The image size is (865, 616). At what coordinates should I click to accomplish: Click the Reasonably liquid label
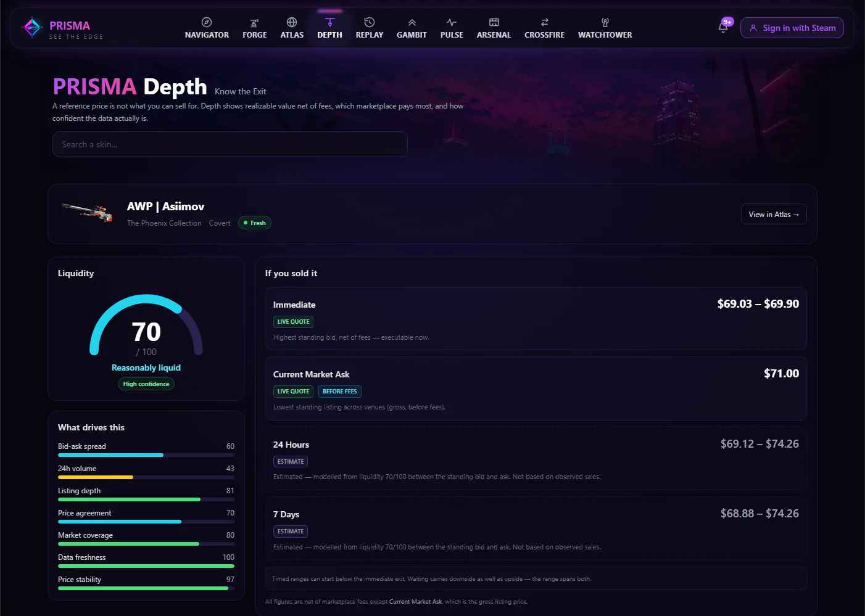[x=146, y=368]
